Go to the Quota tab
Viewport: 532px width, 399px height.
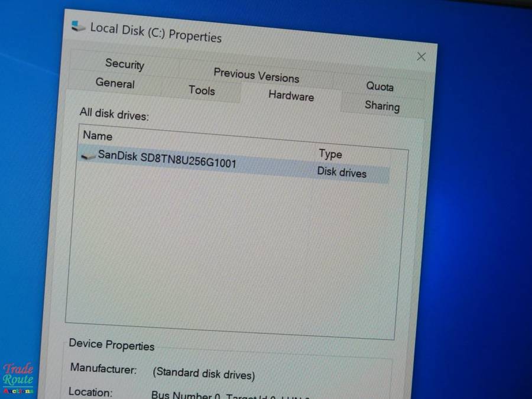(379, 86)
